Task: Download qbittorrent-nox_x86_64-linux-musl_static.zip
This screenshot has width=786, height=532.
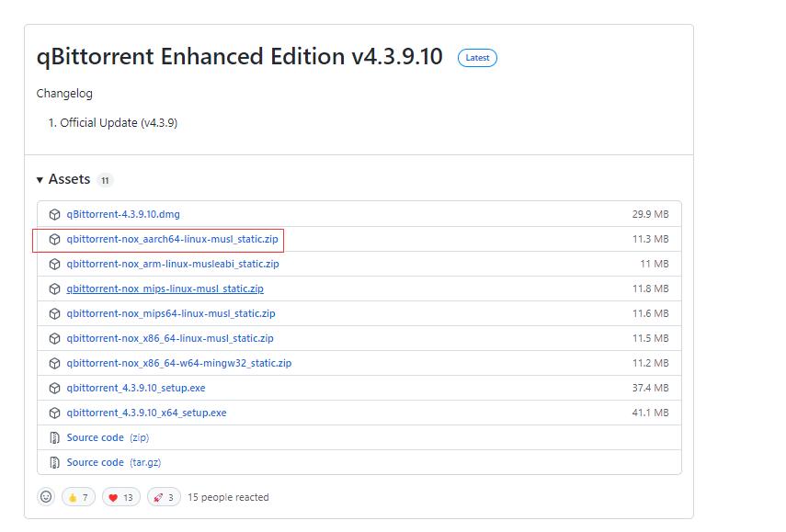Action: (170, 338)
